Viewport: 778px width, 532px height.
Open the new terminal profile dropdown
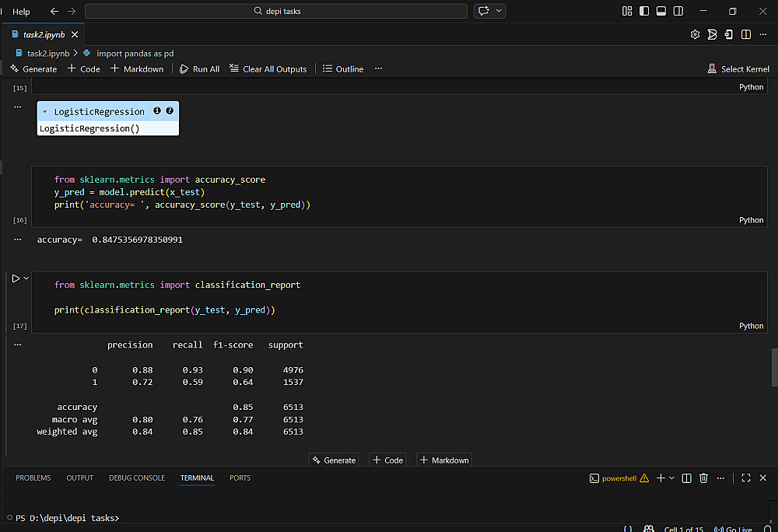671,478
